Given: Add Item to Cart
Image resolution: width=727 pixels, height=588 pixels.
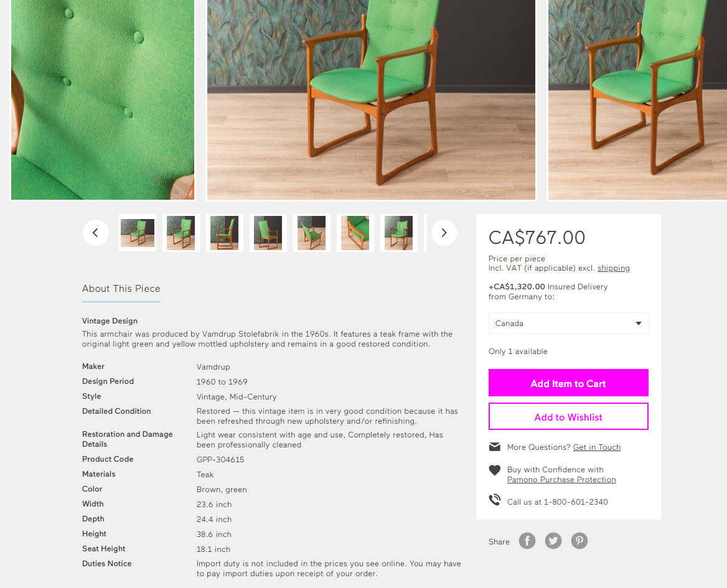Looking at the screenshot, I should (x=568, y=383).
